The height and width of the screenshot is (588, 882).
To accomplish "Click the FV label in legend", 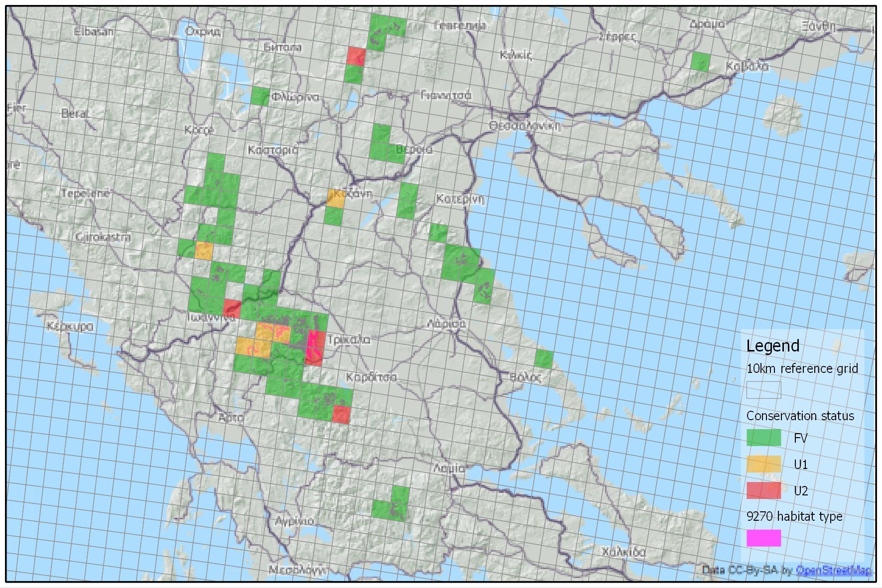I will click(x=800, y=438).
